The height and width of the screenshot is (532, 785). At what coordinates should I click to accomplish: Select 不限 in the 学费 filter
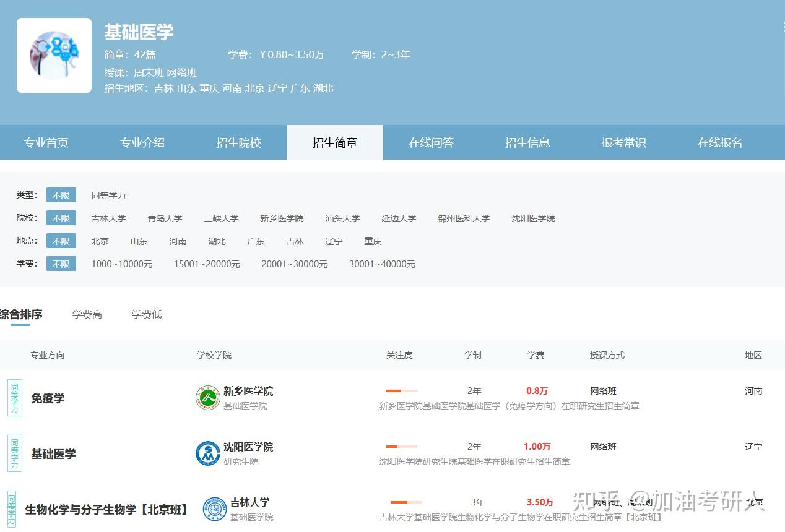pyautogui.click(x=61, y=264)
